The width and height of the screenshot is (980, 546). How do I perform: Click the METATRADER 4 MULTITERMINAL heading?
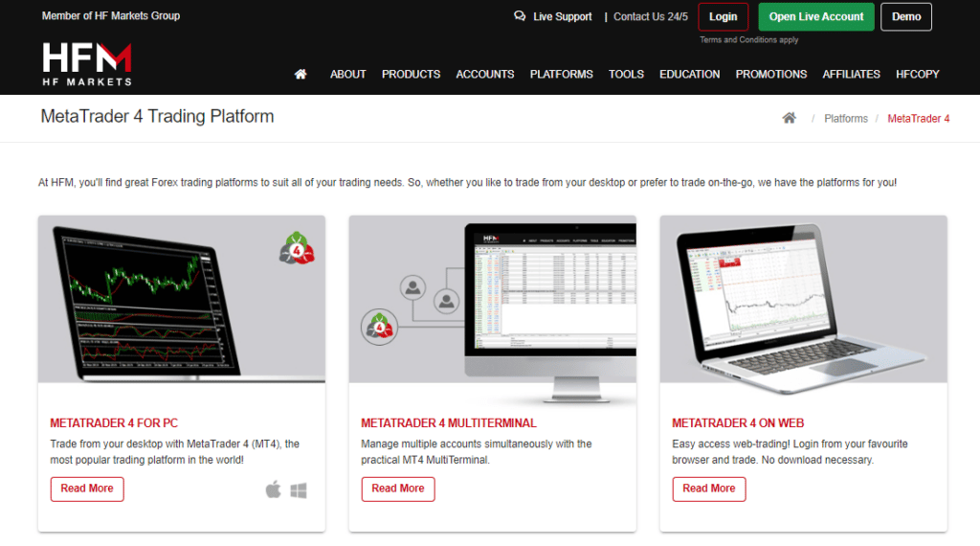coord(449,423)
